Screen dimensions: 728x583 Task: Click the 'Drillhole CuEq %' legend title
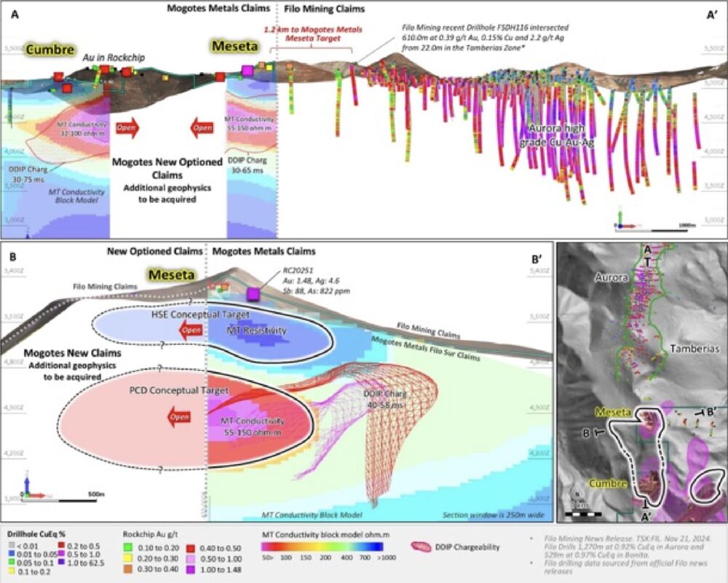(37, 534)
